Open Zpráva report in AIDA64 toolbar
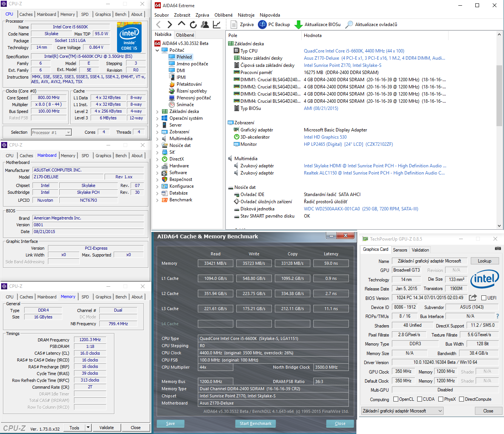The image size is (504, 434). (x=242, y=25)
